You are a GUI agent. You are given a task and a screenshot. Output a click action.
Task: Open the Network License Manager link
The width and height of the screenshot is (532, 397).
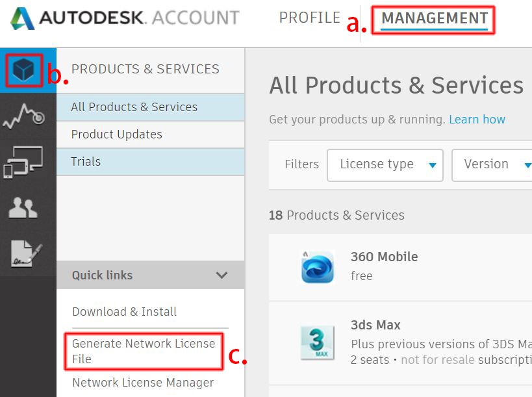[143, 383]
